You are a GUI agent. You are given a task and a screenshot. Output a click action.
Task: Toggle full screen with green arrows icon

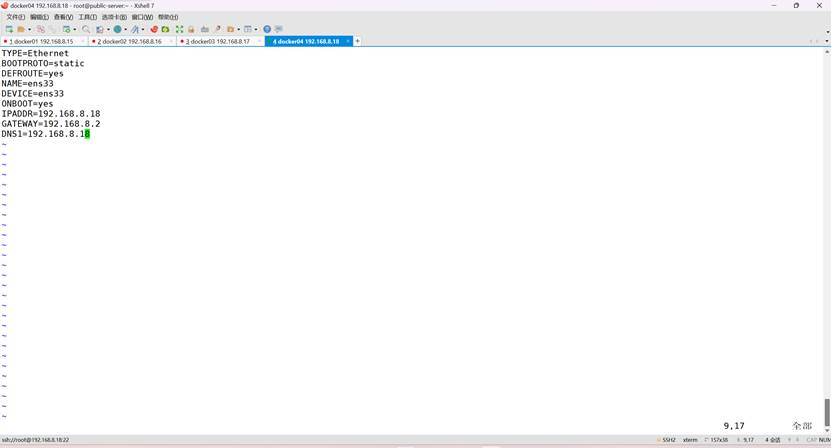[179, 29]
